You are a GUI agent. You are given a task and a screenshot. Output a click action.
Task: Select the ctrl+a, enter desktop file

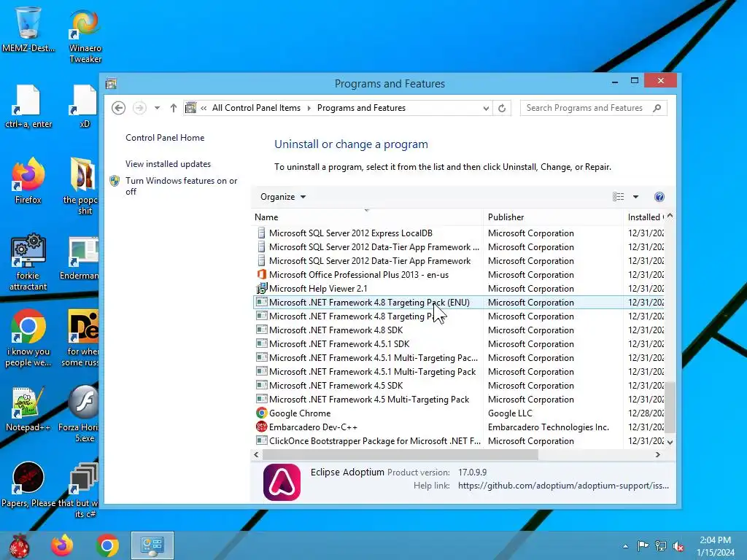point(28,106)
